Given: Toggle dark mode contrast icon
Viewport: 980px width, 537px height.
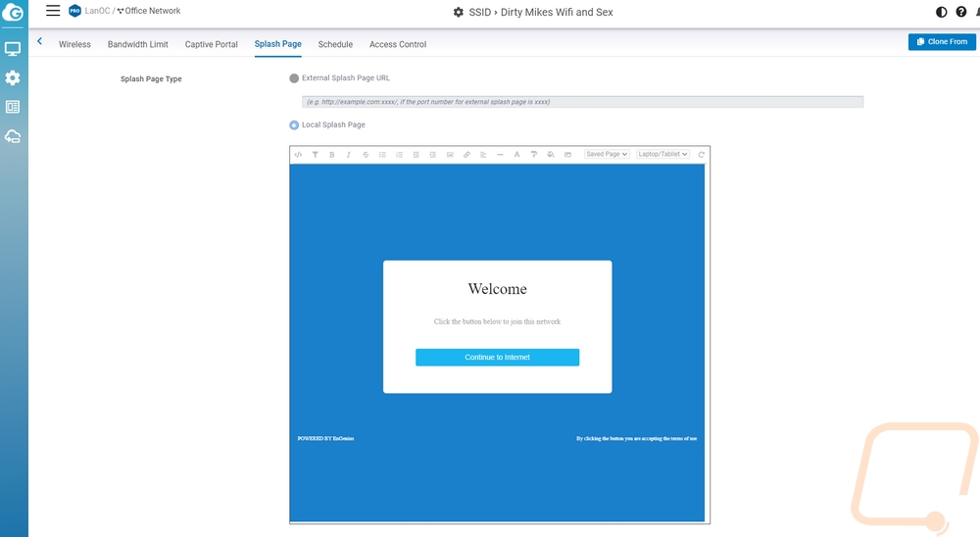Looking at the screenshot, I should [941, 12].
